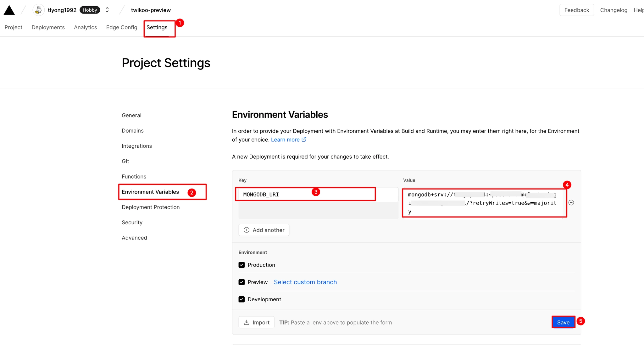Click the blue Save button
The image size is (644, 345).
tap(563, 322)
